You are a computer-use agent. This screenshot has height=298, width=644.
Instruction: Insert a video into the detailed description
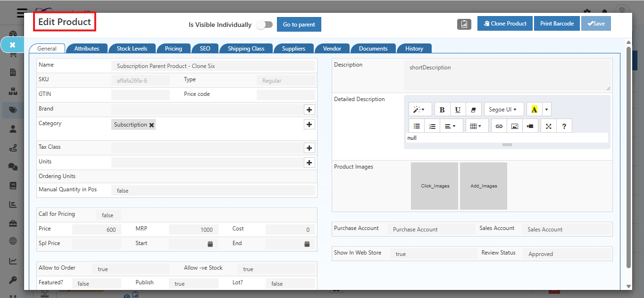(530, 126)
